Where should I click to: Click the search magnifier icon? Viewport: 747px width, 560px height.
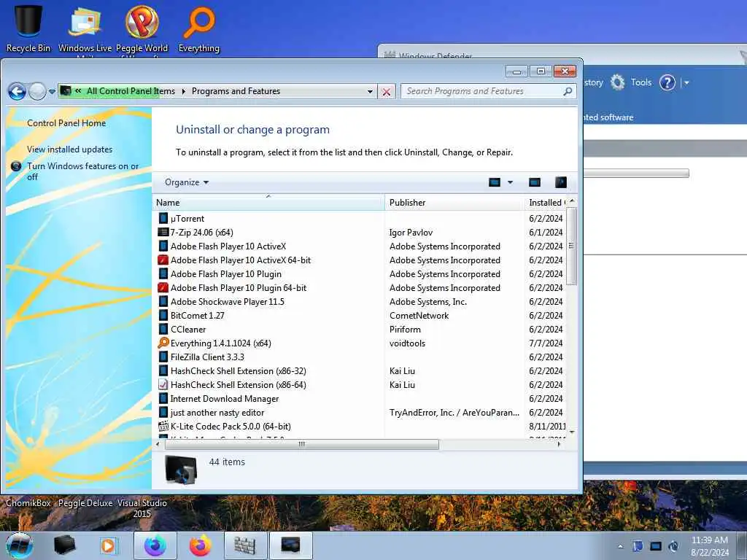(568, 91)
